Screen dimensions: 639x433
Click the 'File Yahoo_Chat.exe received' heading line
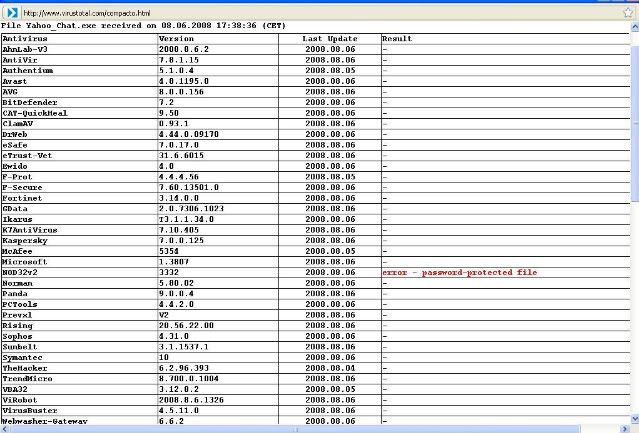(143, 25)
